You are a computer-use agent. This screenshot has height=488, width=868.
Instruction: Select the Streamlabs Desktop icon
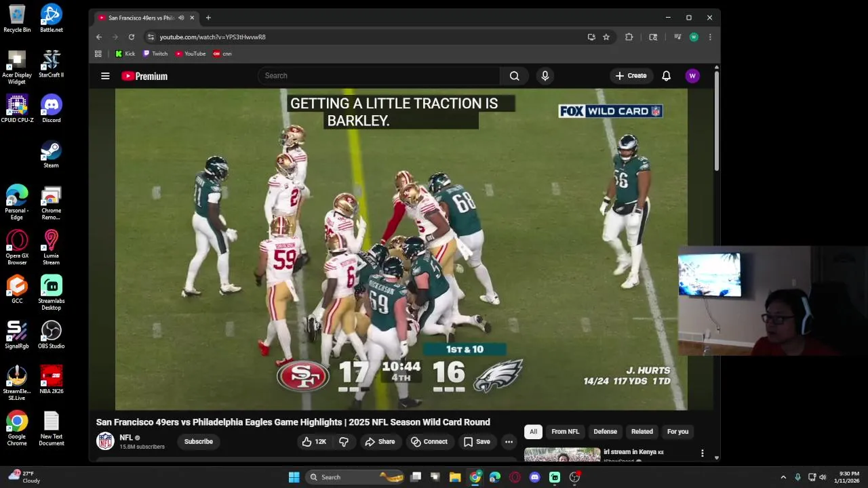click(x=51, y=293)
